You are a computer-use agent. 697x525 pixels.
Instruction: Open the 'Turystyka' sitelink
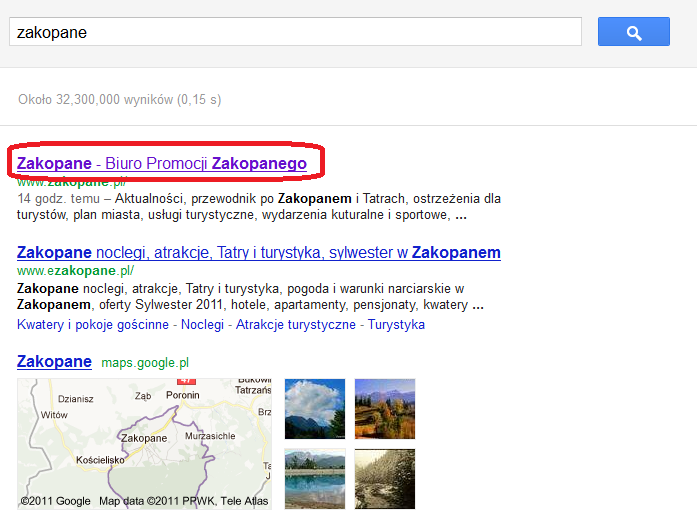396,325
